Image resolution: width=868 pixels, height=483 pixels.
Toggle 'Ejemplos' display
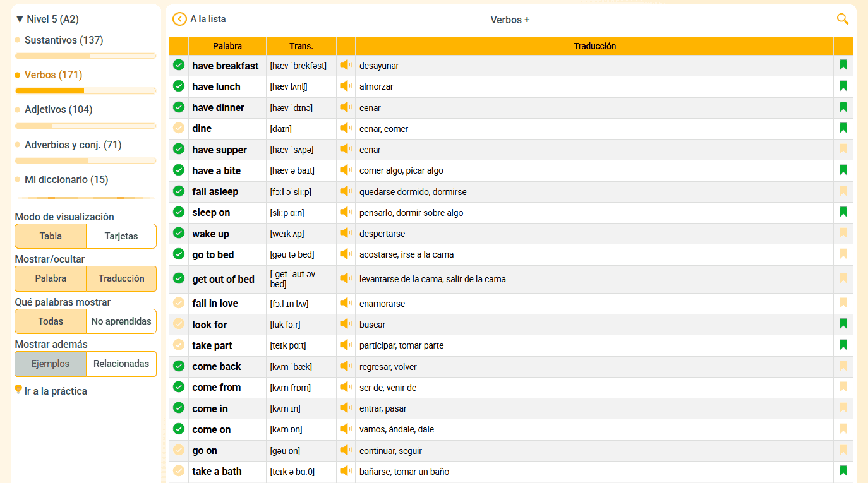tap(51, 364)
